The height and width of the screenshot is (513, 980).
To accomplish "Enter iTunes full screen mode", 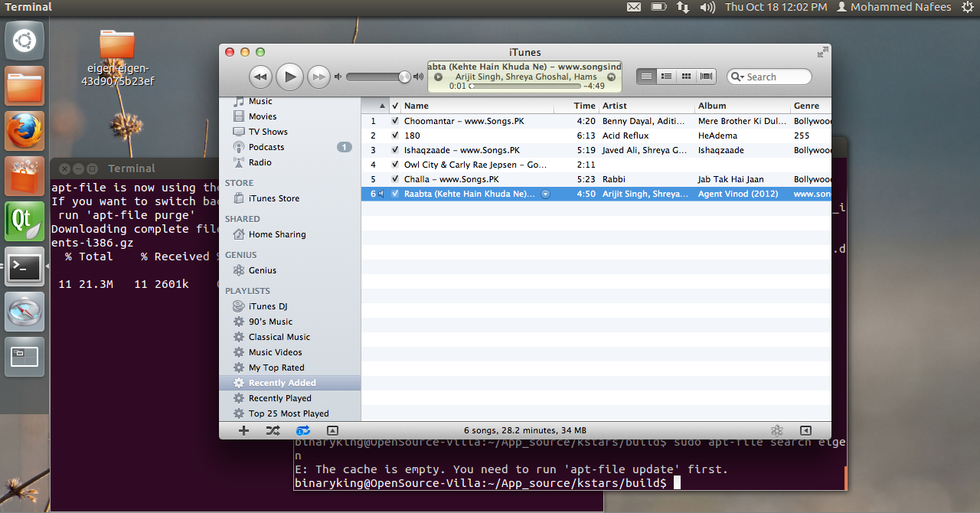I will [822, 52].
